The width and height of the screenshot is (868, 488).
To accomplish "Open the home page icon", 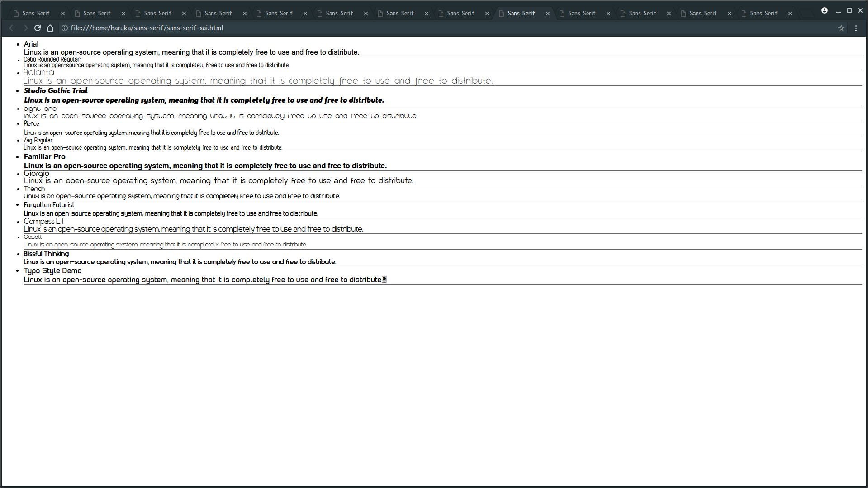I will click(x=50, y=28).
